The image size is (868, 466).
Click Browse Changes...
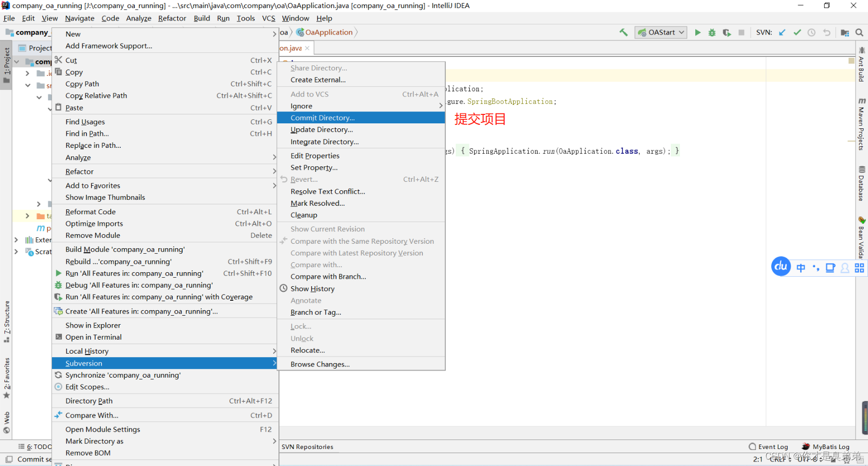[x=361, y=364]
